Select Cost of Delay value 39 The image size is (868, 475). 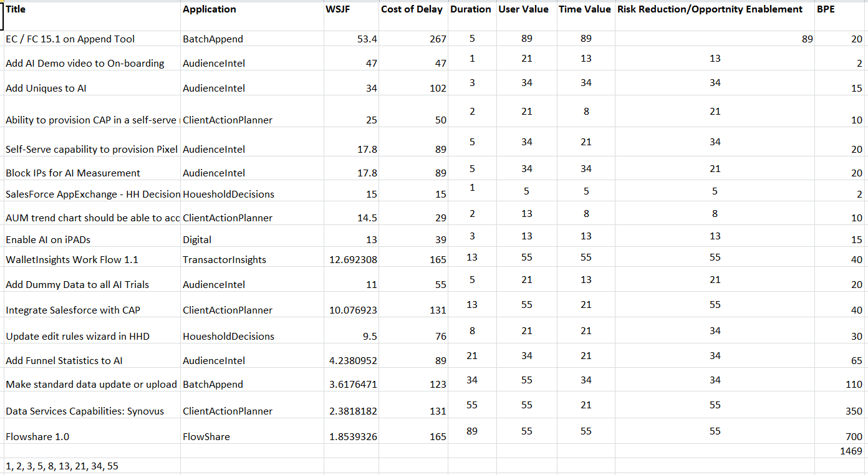[x=414, y=237]
